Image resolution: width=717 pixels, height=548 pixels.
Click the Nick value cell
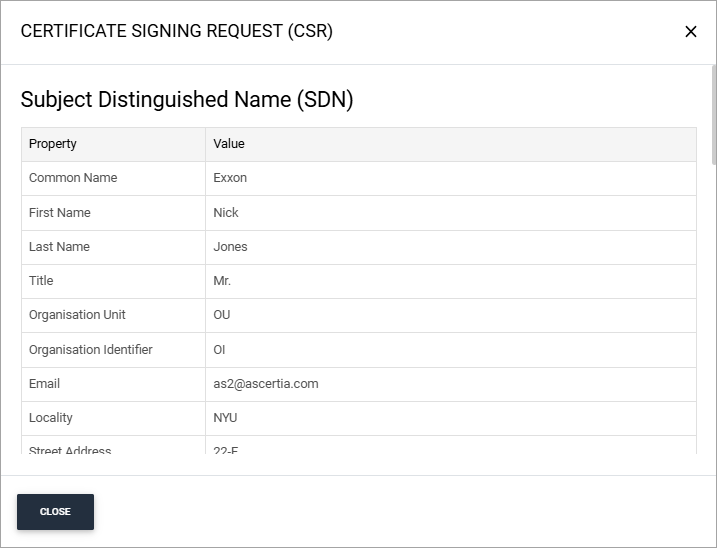click(x=226, y=213)
